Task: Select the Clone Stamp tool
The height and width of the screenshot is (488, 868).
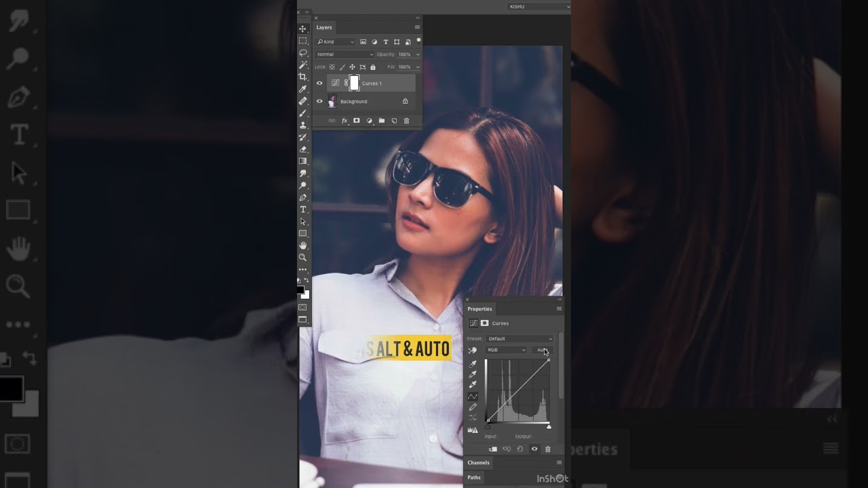Action: (x=303, y=125)
